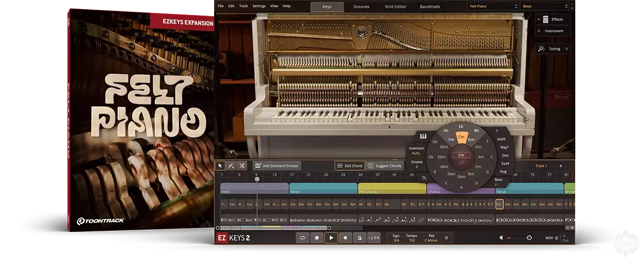644x262 pixels.
Task: Start playback with Play button
Action: tap(331, 237)
